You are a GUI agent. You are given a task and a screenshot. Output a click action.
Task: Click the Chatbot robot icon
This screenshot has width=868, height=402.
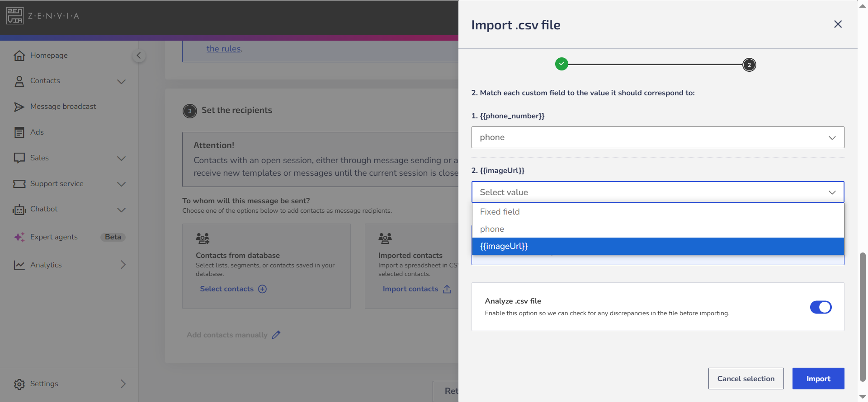[x=19, y=210]
